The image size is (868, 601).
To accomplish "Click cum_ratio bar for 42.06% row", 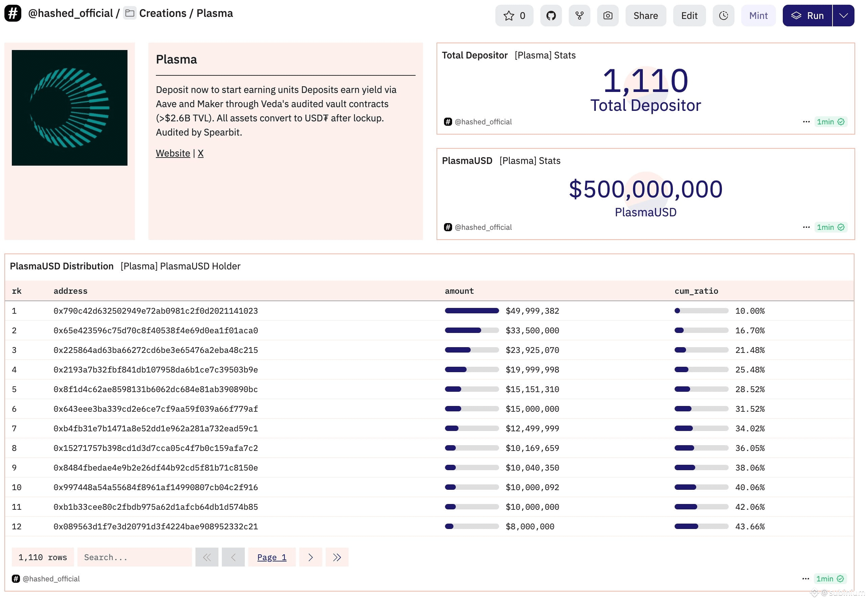I will point(701,506).
